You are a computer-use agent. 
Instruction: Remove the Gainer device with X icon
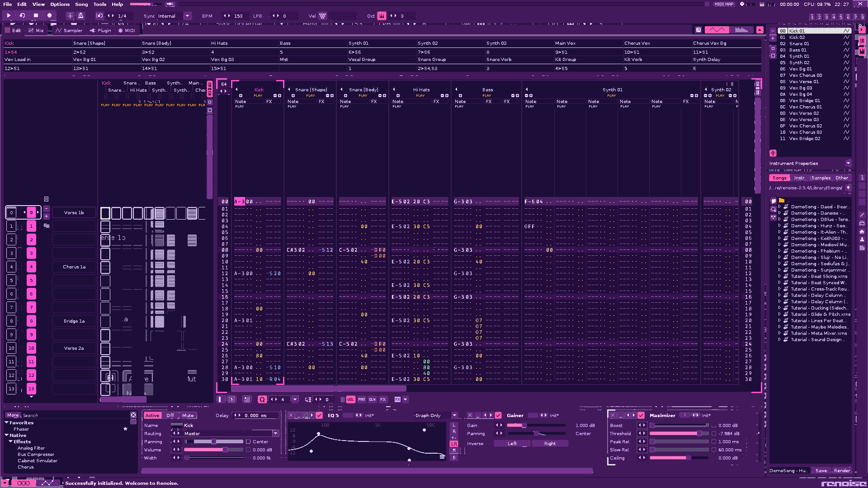click(x=470, y=415)
